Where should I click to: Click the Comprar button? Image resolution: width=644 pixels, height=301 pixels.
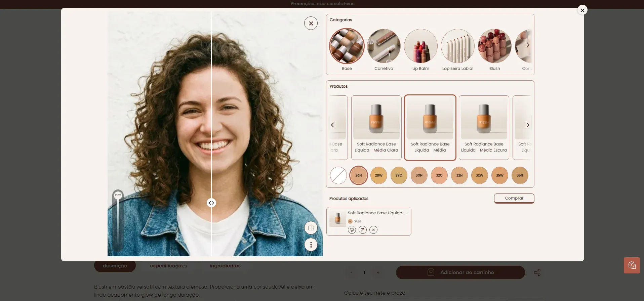(x=514, y=198)
